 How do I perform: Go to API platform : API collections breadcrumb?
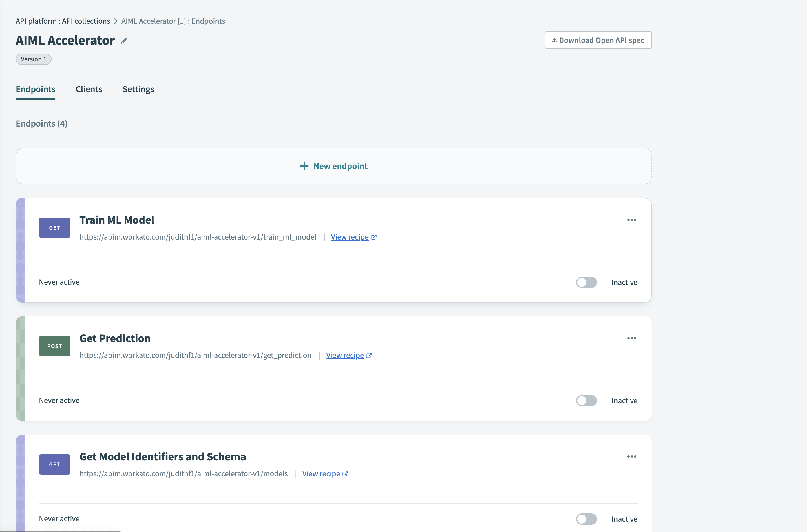point(63,21)
